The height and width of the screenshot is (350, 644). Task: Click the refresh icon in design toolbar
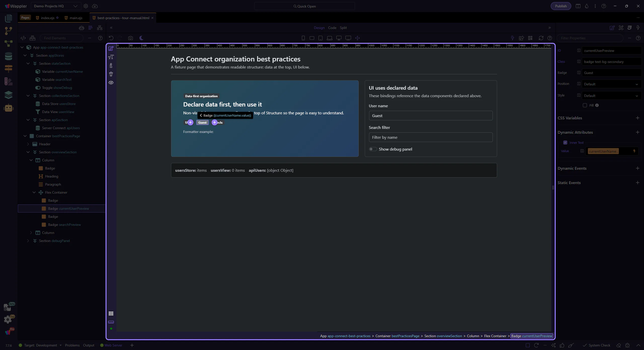coord(541,38)
